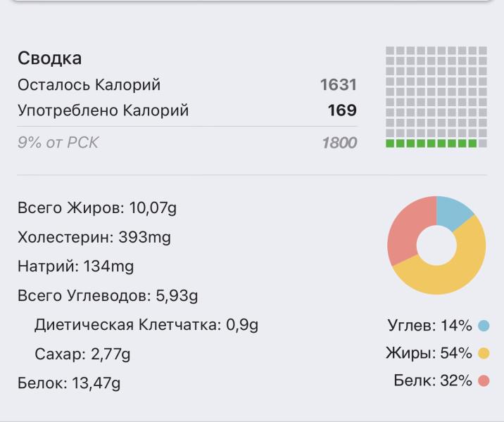
Task: Tap the "Всего Жиров: 10,07g" line
Action: [97, 208]
